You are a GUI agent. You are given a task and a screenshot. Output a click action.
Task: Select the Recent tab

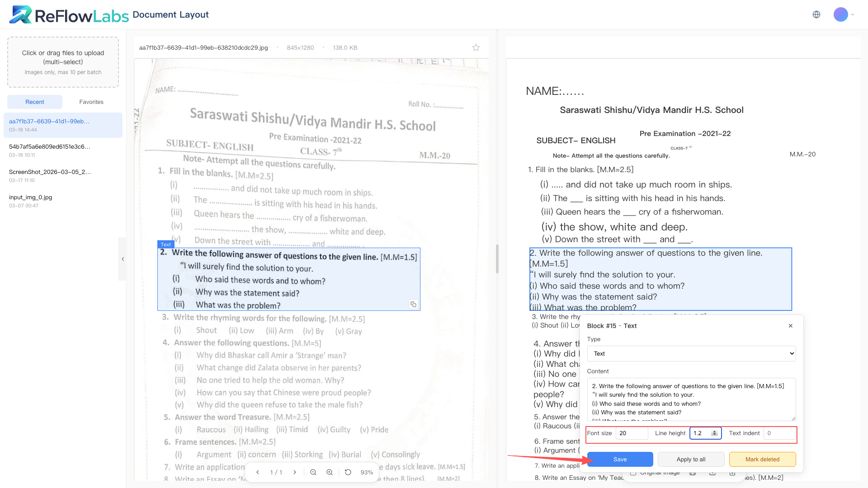click(x=35, y=102)
